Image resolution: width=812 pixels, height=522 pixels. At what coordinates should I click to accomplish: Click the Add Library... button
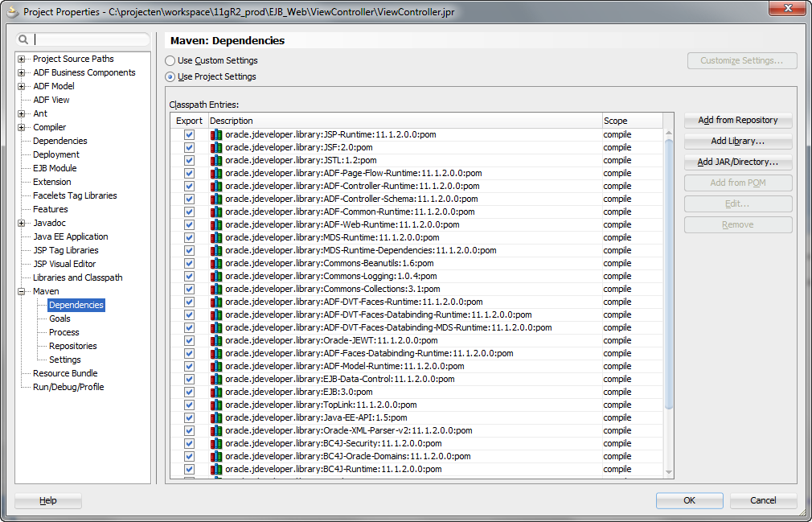738,141
